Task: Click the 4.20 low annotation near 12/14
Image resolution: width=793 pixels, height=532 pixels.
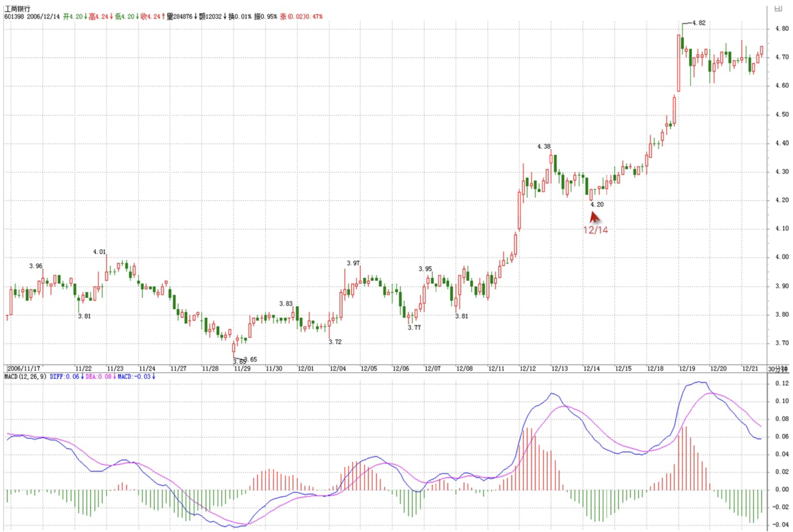Action: 597,204
